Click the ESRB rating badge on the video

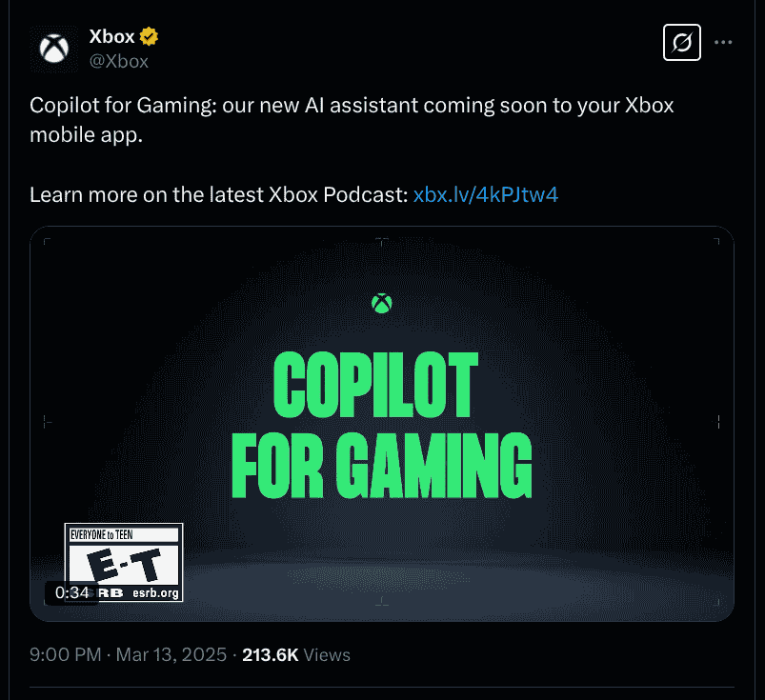click(122, 562)
